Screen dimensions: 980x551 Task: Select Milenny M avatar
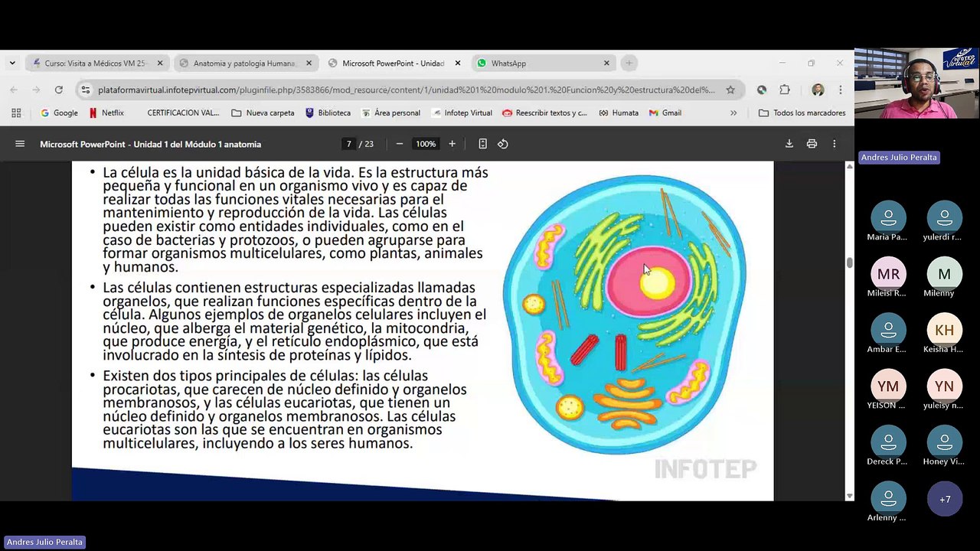click(944, 274)
